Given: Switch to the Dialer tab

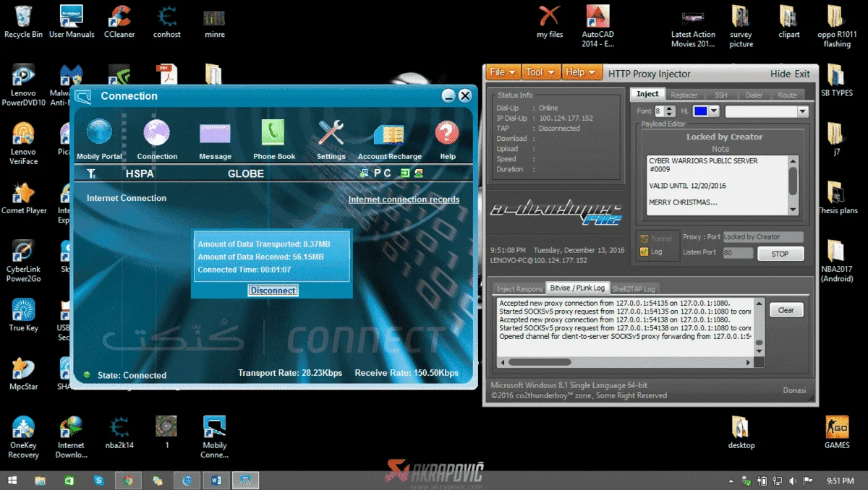Looking at the screenshot, I should [x=754, y=95].
